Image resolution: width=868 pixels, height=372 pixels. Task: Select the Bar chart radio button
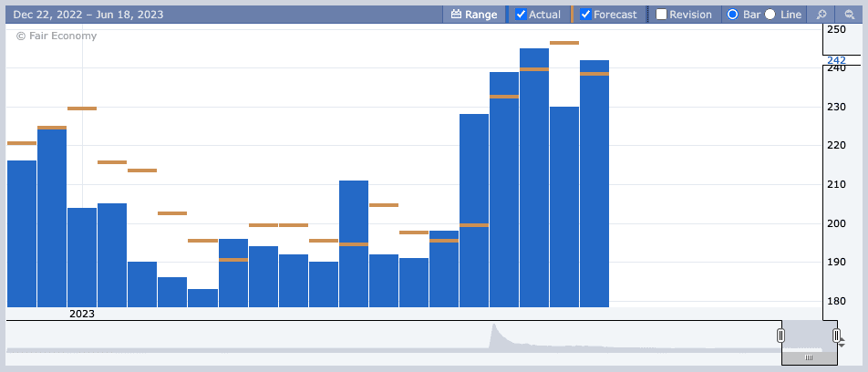(732, 15)
